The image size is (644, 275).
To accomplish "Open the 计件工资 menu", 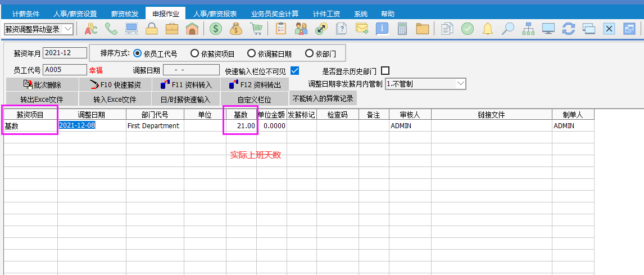I will [326, 13].
